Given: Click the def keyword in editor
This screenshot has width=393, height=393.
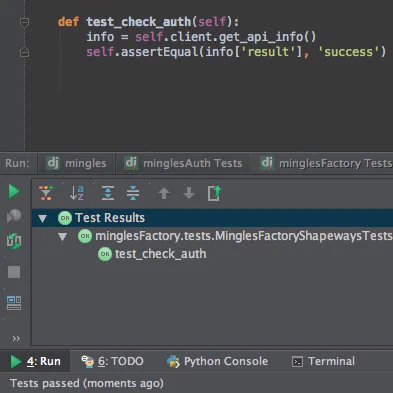Looking at the screenshot, I should coord(68,22).
